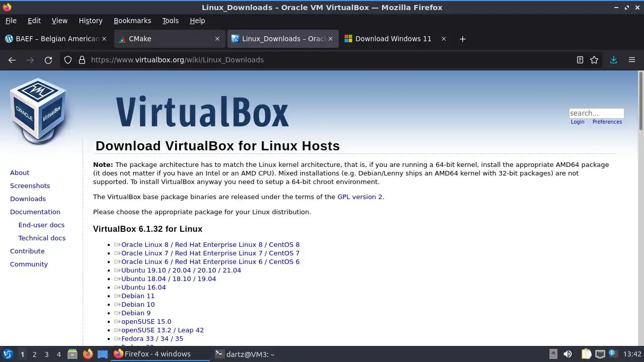
Task: Switch to virtual desktop 4
Action: point(58,354)
